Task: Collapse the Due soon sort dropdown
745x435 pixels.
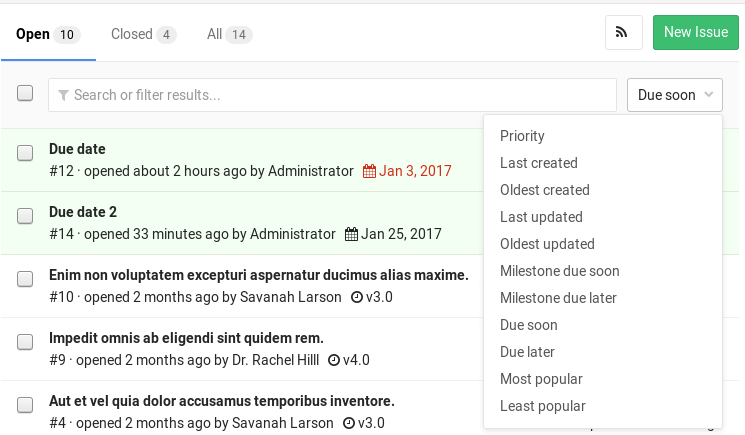Action: pyautogui.click(x=675, y=95)
